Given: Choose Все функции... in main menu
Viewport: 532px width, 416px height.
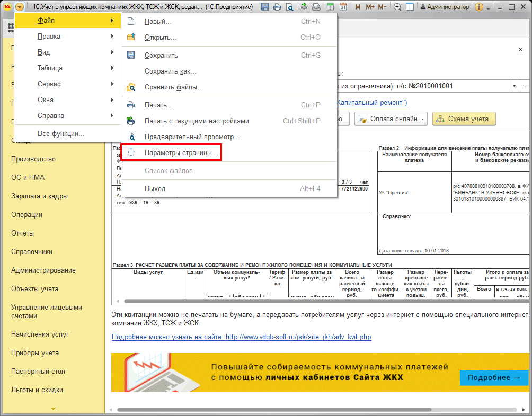Looking at the screenshot, I should pyautogui.click(x=68, y=134).
